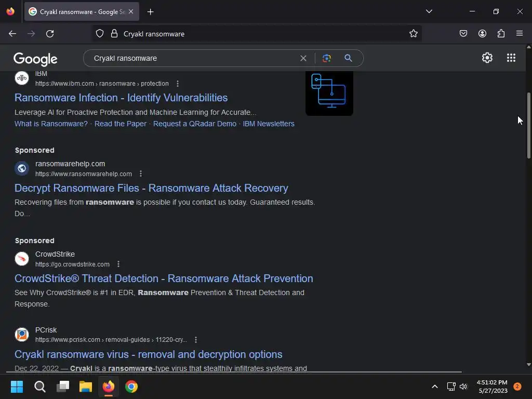Open Ransomware Infection - Identify Vulnerabilities link

pyautogui.click(x=121, y=98)
